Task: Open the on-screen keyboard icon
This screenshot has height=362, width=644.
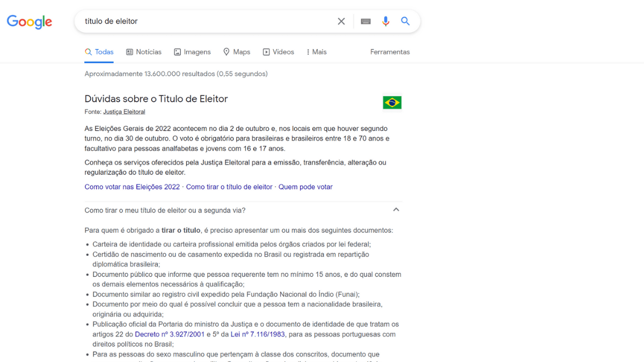Action: pyautogui.click(x=366, y=21)
